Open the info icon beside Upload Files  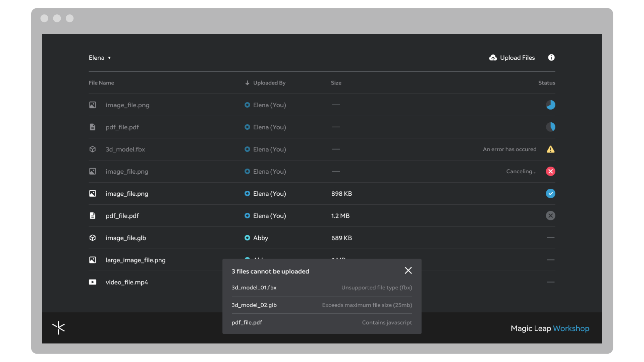point(551,58)
